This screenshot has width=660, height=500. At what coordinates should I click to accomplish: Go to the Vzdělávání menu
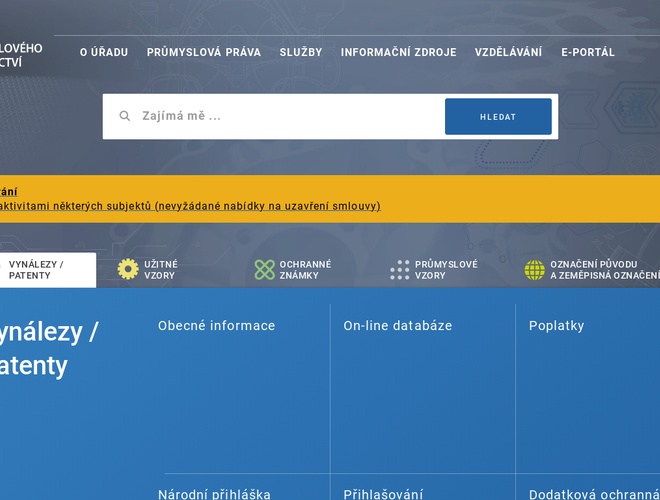click(508, 52)
